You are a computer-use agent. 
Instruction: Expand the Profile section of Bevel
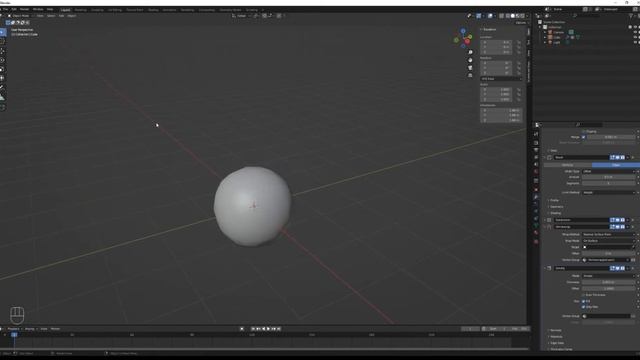point(554,200)
